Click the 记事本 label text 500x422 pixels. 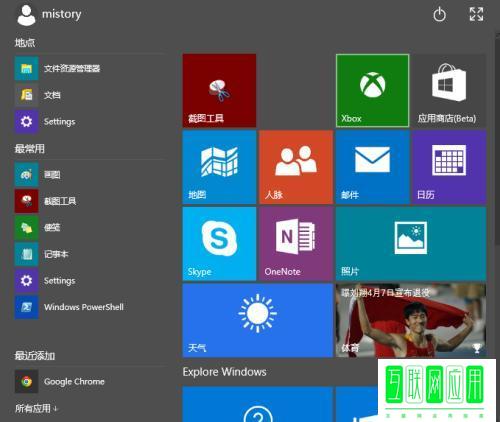click(x=56, y=254)
